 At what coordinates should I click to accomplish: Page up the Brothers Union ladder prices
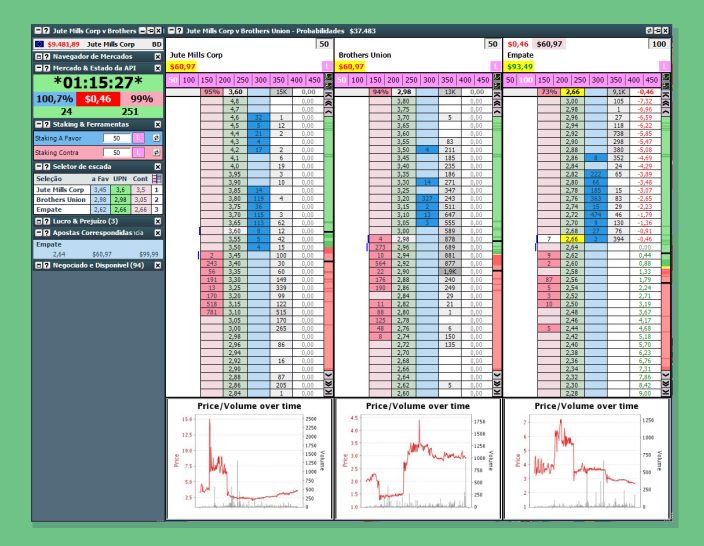pyautogui.click(x=497, y=103)
